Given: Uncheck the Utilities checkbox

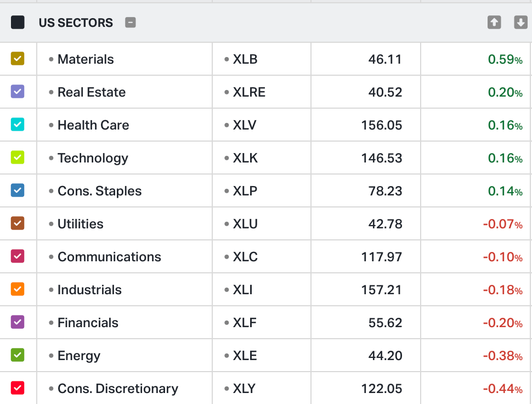Looking at the screenshot, I should click(x=18, y=223).
